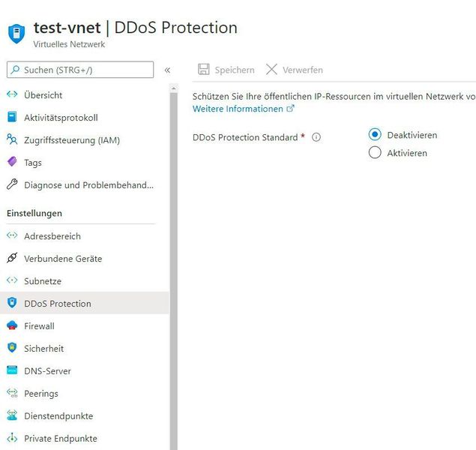Open the Subnetze settings page
The image size is (476, 450).
pos(42,280)
